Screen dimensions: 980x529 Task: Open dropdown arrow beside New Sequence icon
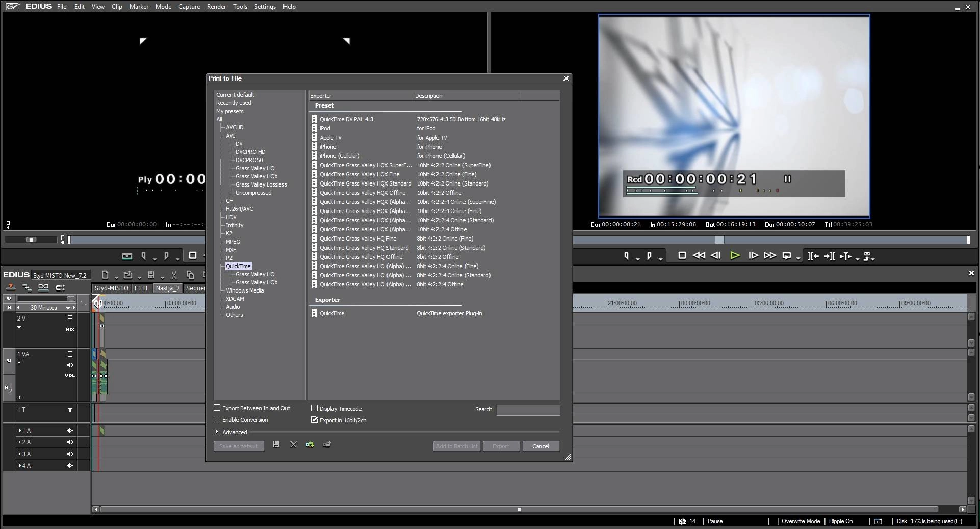click(116, 277)
